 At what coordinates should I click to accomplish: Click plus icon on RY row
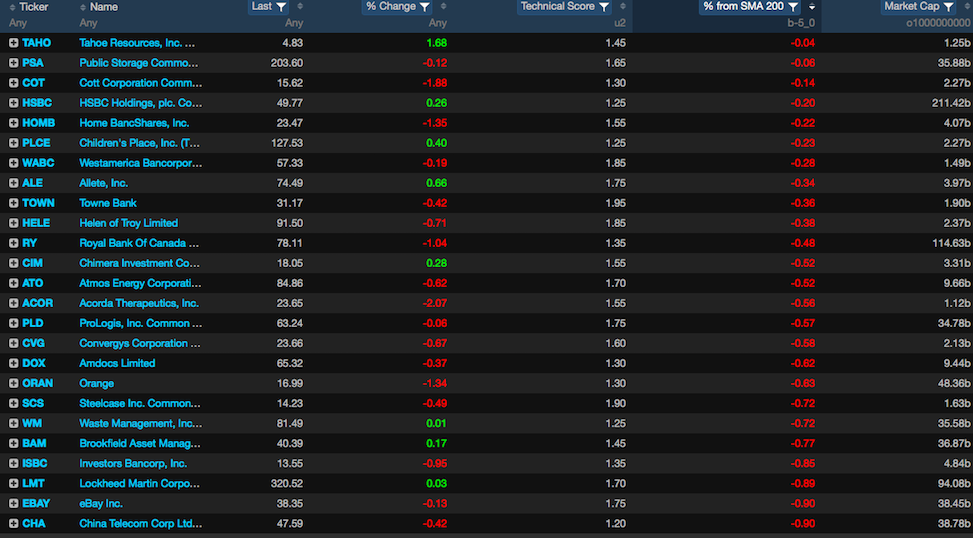tap(13, 243)
